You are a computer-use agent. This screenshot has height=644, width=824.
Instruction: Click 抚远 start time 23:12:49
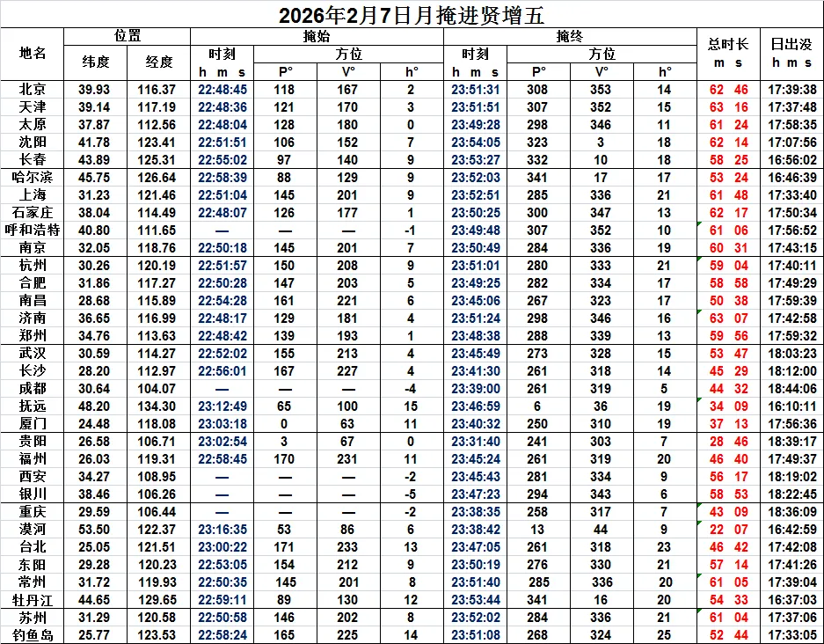pyautogui.click(x=222, y=406)
